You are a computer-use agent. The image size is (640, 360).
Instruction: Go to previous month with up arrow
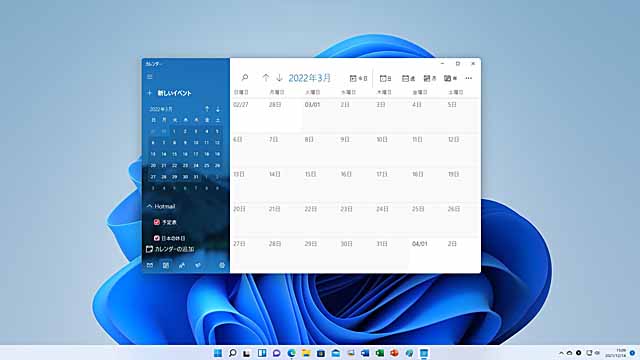(x=266, y=78)
